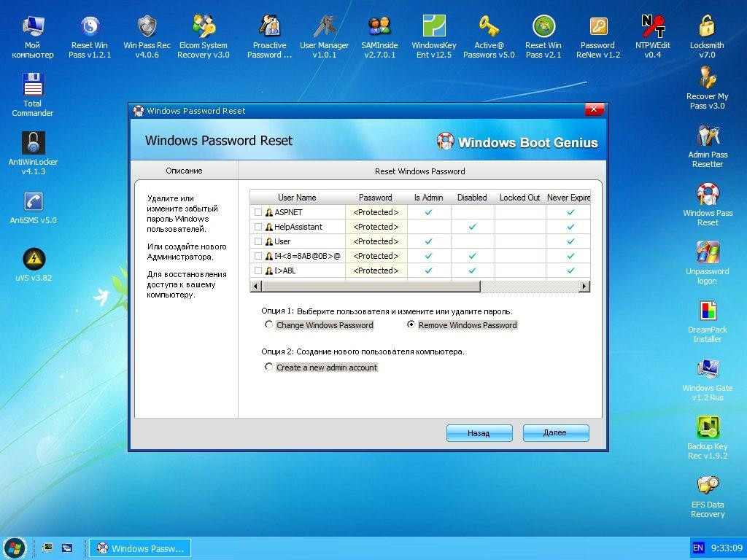
Task: Open the Windows Start button
Action: tap(15, 548)
